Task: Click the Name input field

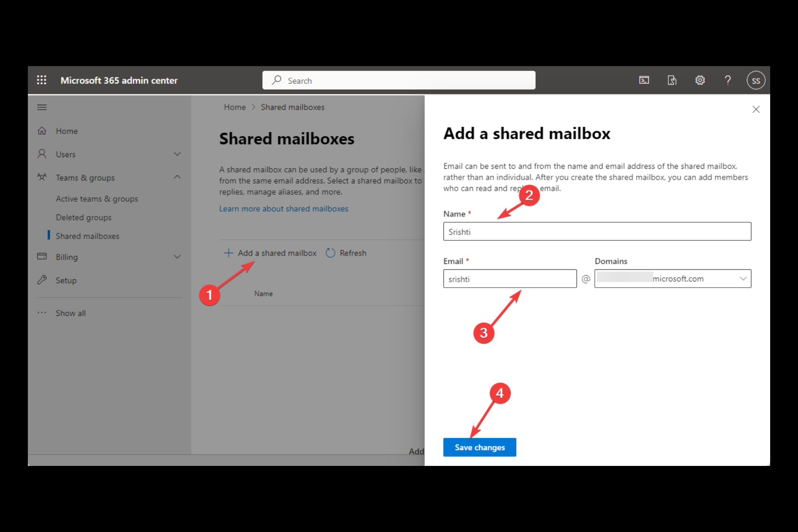Action: click(597, 231)
